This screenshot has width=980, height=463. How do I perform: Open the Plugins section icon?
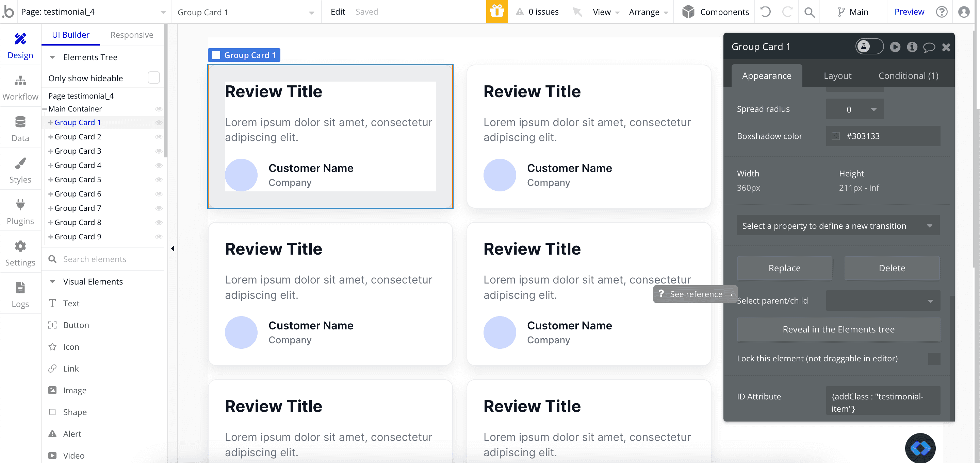20,205
